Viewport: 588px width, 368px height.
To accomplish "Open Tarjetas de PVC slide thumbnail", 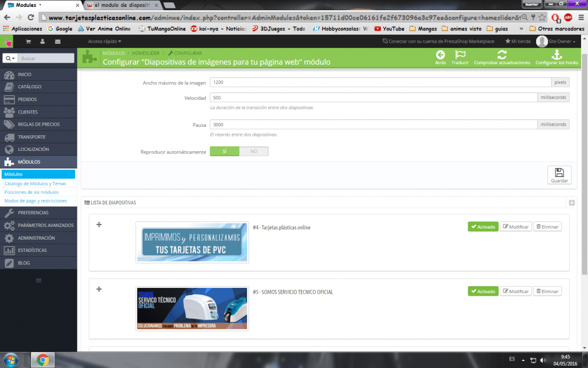I will 192,242.
